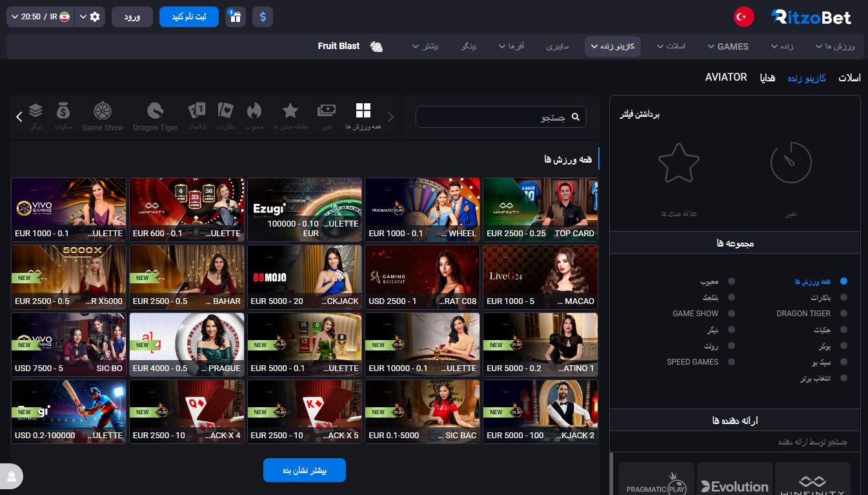
Task: Expand the بیشتر menu dropdown
Action: click(x=425, y=46)
